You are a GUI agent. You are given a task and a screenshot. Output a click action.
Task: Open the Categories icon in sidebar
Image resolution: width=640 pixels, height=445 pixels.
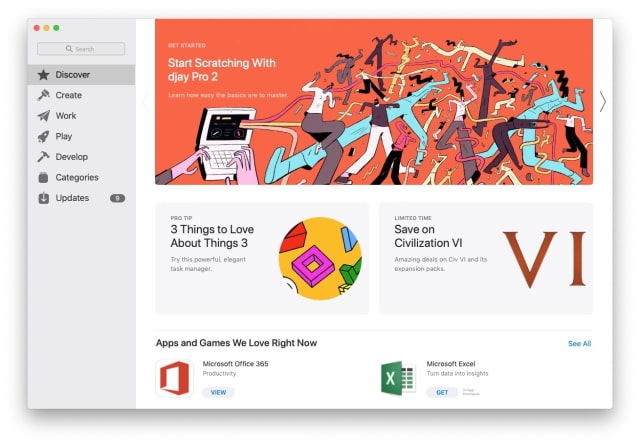(x=43, y=178)
